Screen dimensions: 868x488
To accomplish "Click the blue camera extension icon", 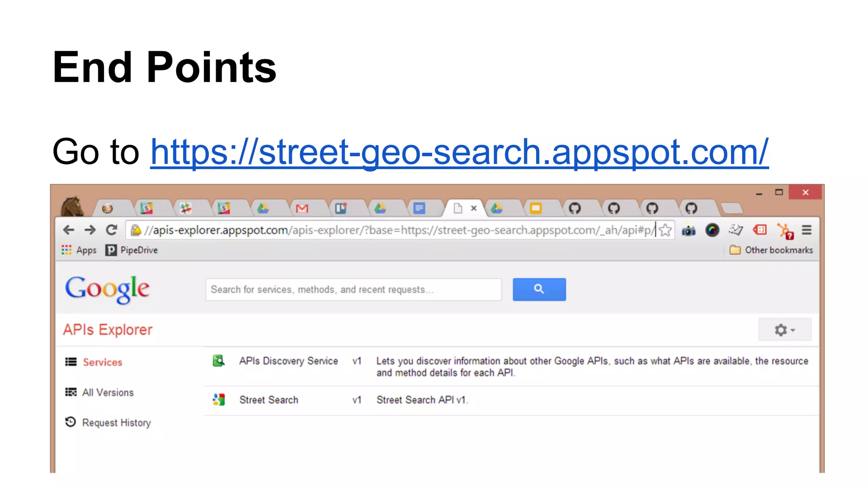I will point(689,230).
